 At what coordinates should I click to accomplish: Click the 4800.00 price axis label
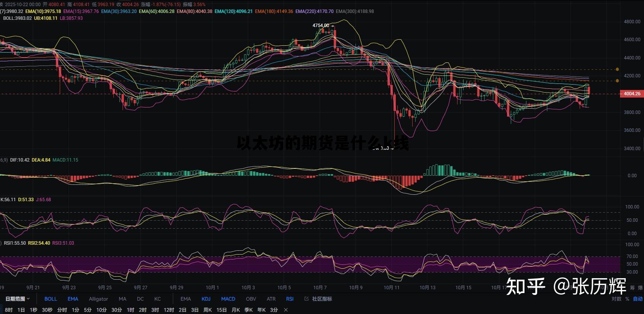coord(632,22)
